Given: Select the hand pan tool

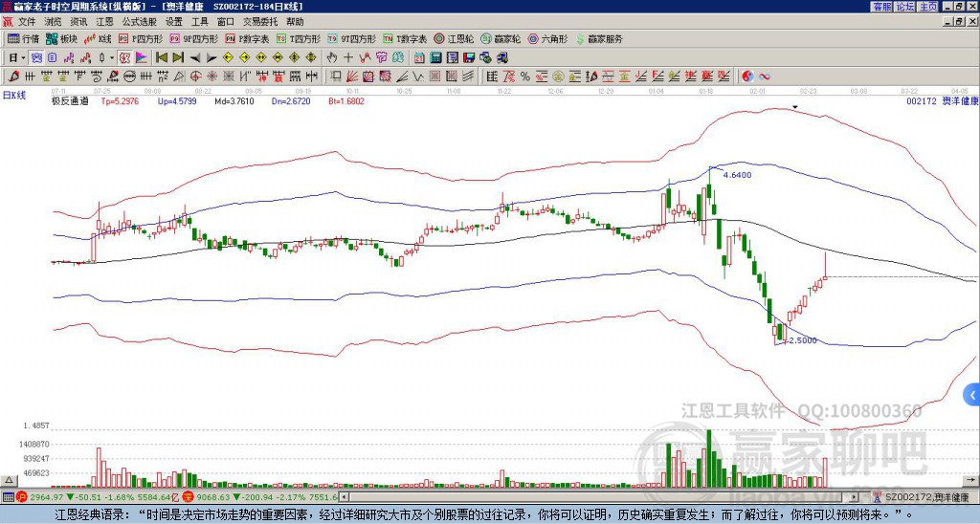Looking at the screenshot, I should click(331, 57).
